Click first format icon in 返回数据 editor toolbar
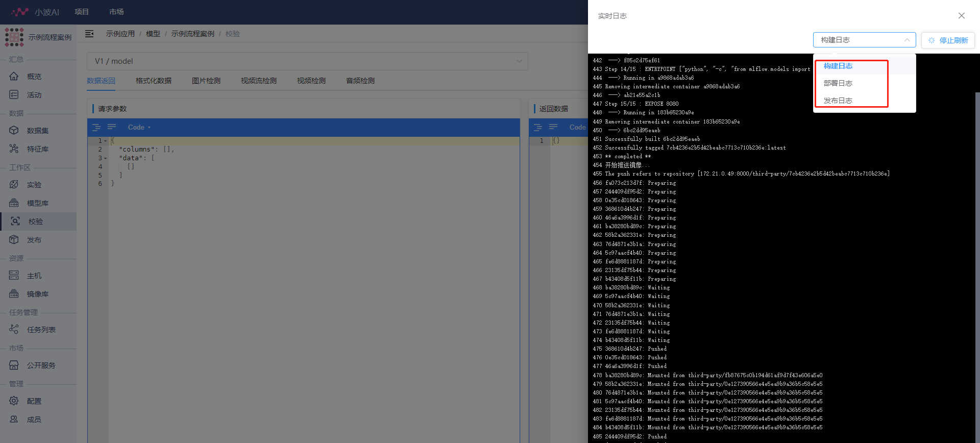Screen dimensions: 980x443 pos(538,127)
